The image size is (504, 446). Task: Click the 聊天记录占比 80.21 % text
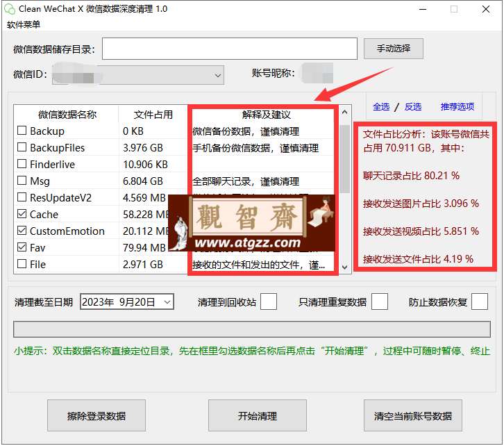[x=411, y=176]
